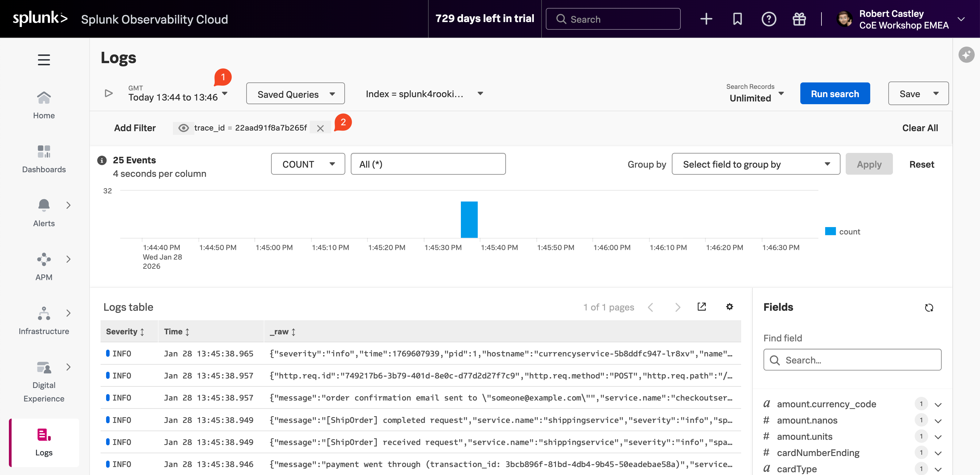Open the help question mark icon
The width and height of the screenshot is (980, 475).
(x=768, y=19)
